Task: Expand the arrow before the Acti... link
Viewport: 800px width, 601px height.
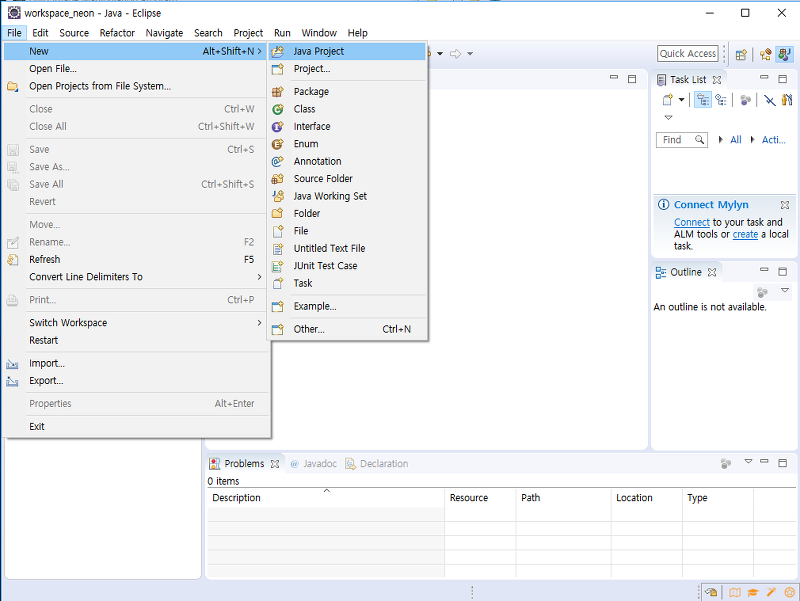Action: (752, 140)
